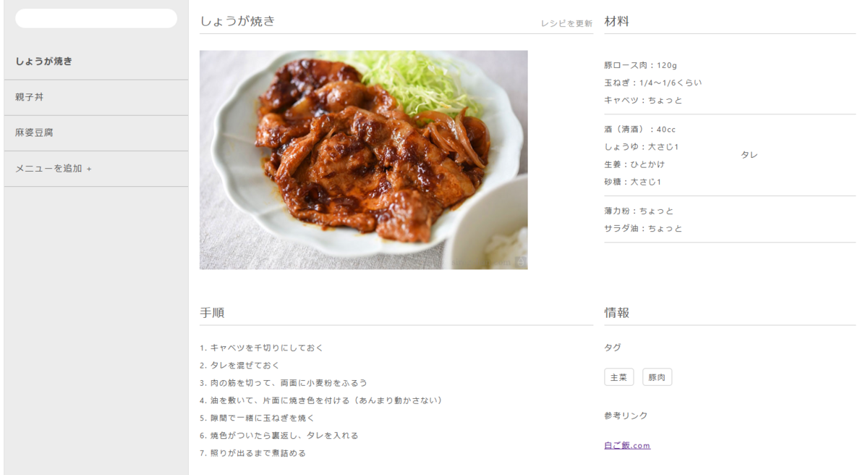Click step 7 照りが出るまで煮詰める
The image size is (868, 475).
click(x=253, y=453)
